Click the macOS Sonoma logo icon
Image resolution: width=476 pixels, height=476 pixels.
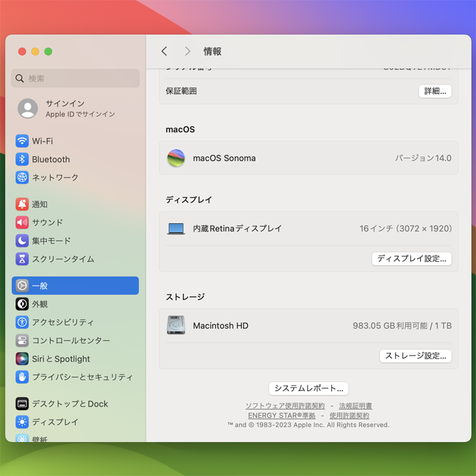click(x=176, y=158)
